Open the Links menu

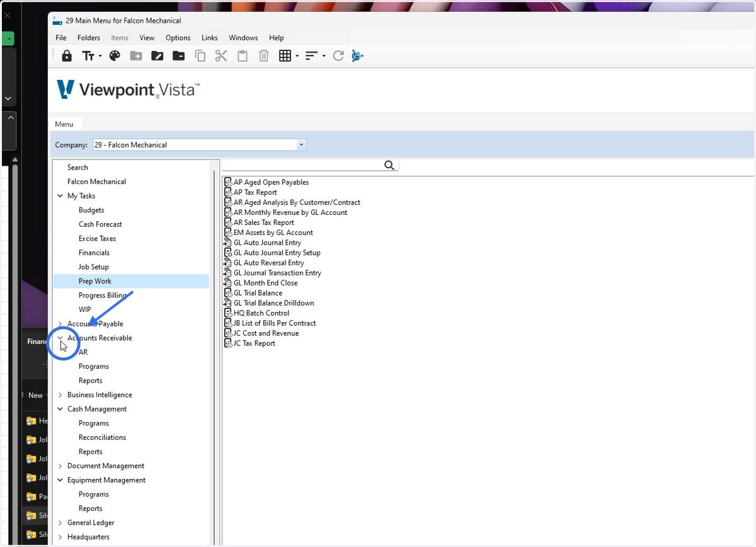click(x=210, y=38)
